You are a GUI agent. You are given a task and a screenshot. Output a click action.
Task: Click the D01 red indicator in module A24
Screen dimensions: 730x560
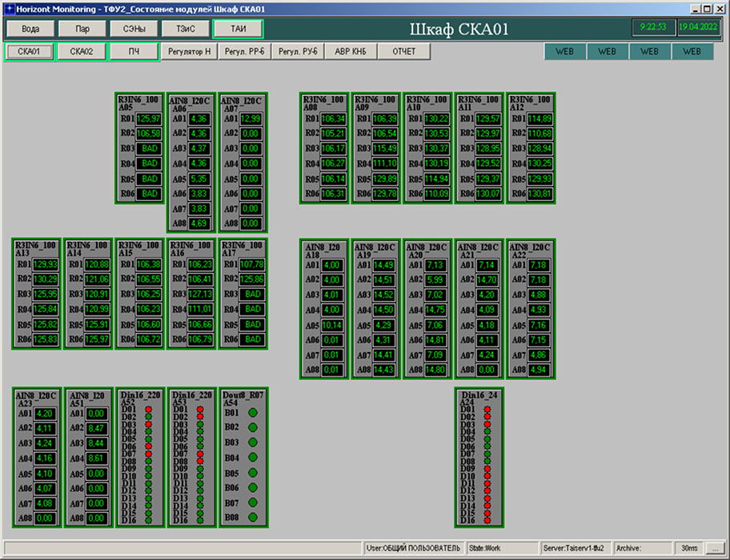click(487, 410)
